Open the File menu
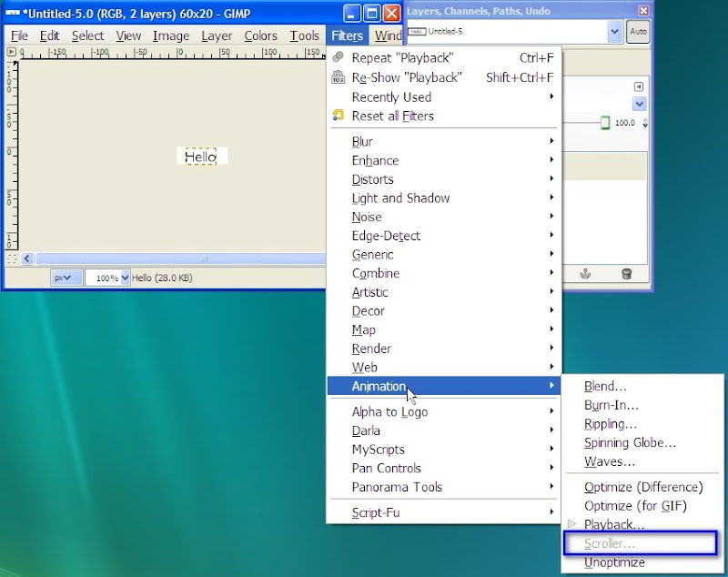The image size is (728, 577). 19,35
